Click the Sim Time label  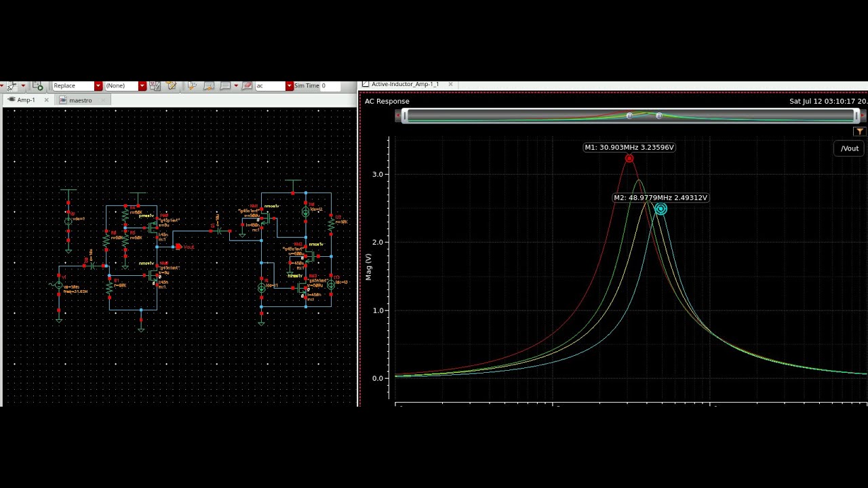point(307,86)
